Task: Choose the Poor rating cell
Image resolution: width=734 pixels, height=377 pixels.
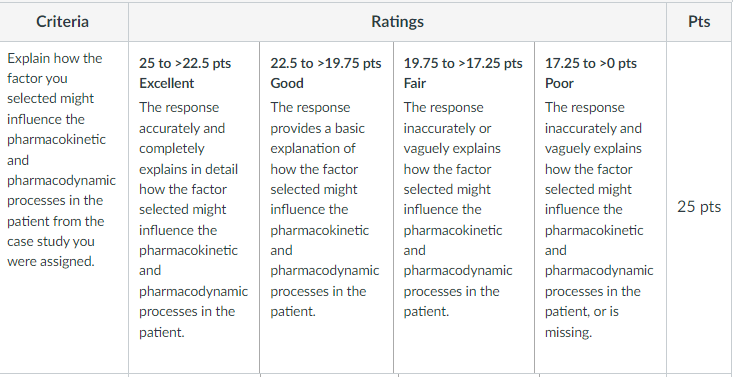Action: [600, 207]
